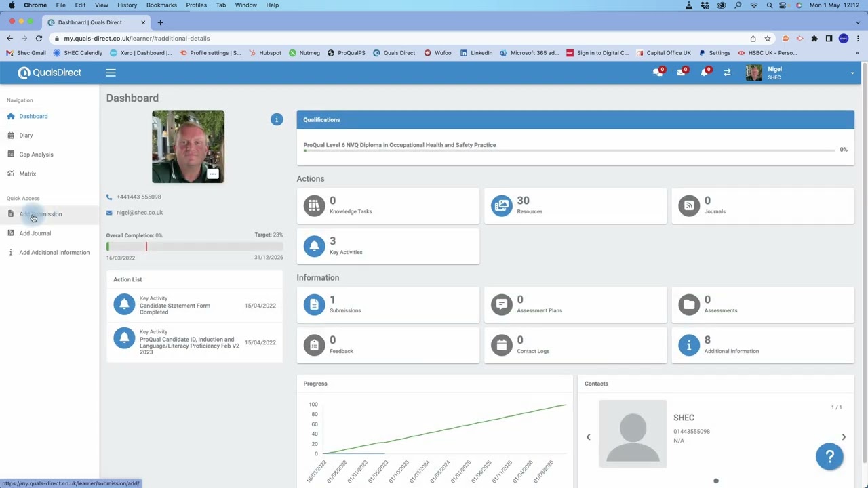Close the Dashboard Quals Direct browser tab

(143, 22)
